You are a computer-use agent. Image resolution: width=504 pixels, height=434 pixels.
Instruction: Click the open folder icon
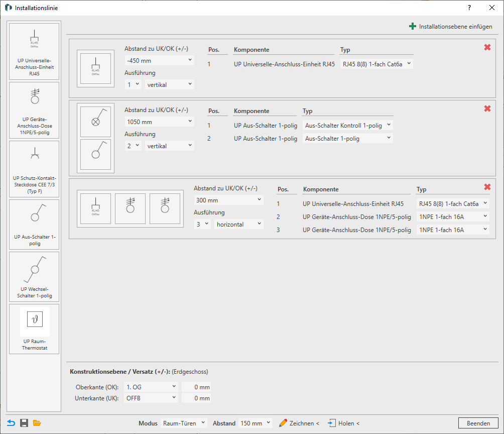point(37,423)
